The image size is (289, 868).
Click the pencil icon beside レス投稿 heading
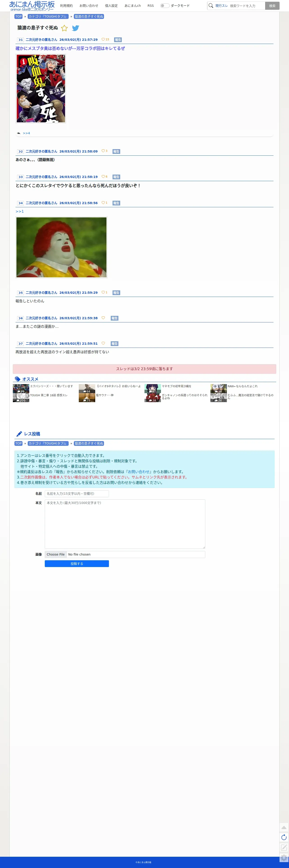tap(19, 434)
